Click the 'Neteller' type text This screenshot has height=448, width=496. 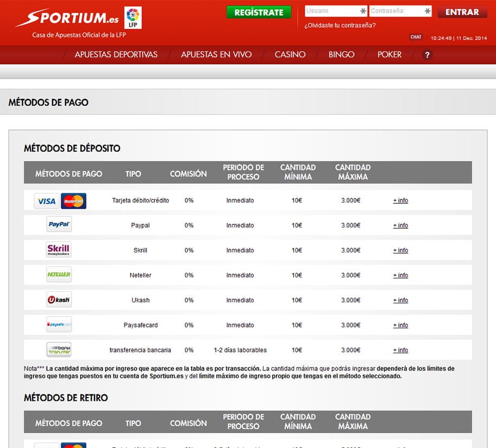[x=140, y=275]
